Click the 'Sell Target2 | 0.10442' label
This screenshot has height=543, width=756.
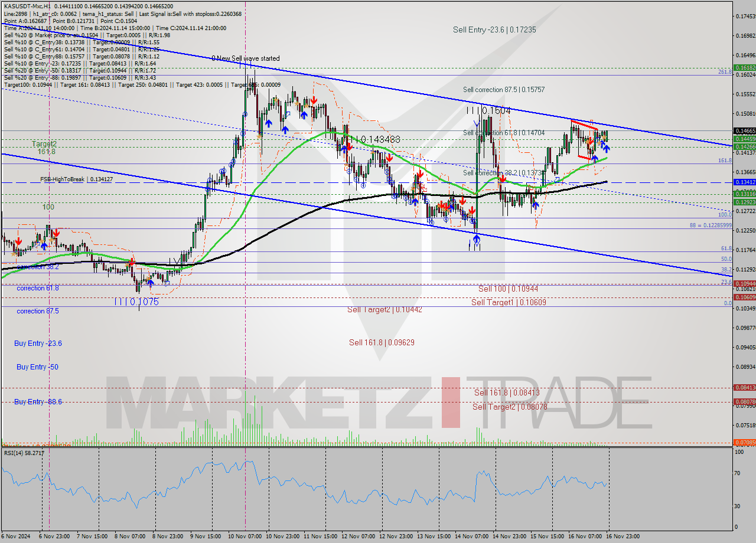(384, 309)
